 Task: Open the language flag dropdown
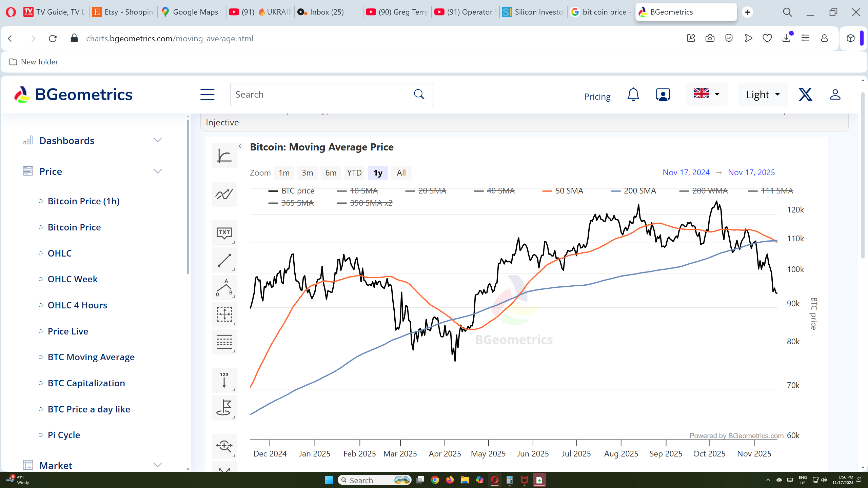pos(706,94)
